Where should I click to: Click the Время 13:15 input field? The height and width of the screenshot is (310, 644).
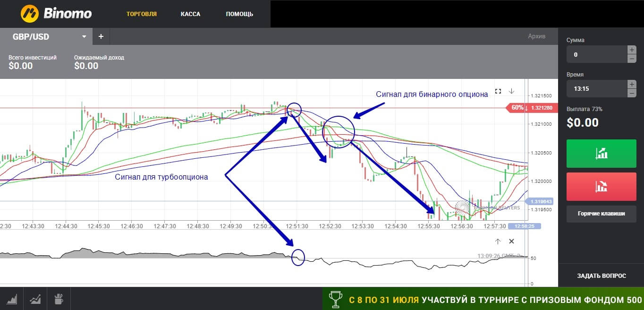(x=597, y=88)
